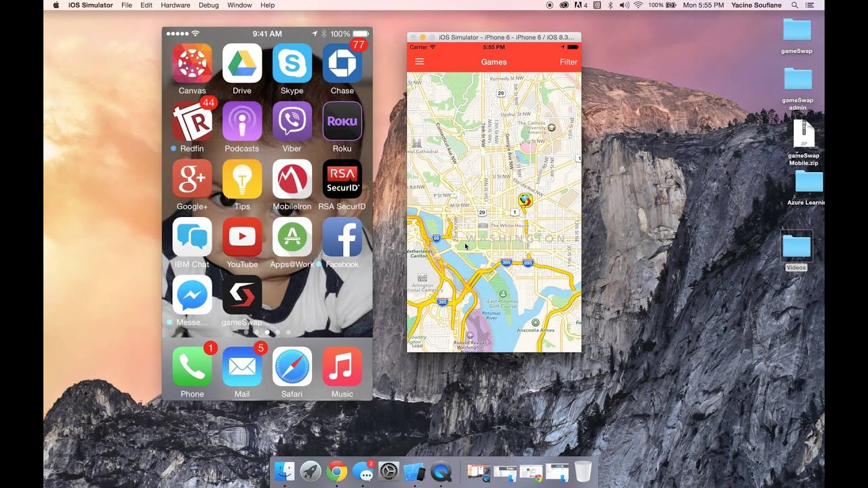Open Mail app with 5 badge
Viewport: 868px width, 488px height.
tap(241, 367)
